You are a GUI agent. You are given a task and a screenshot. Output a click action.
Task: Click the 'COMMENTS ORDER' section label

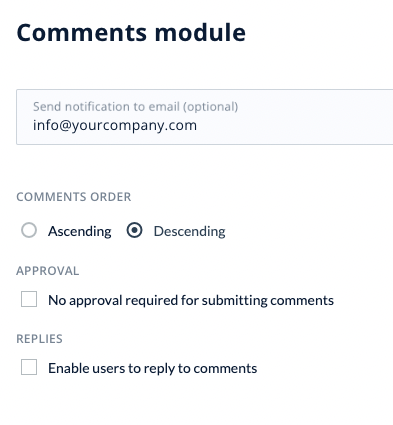(x=74, y=197)
